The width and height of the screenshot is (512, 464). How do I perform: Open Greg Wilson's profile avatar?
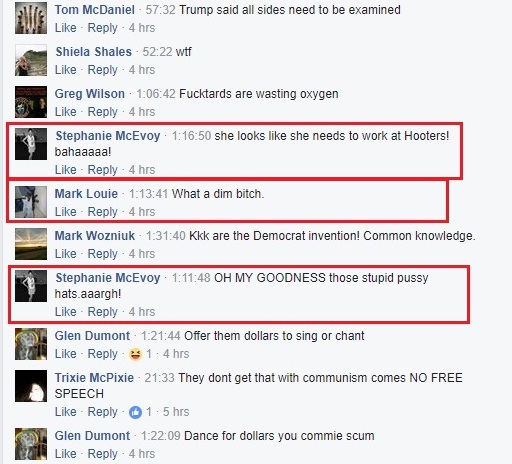click(x=31, y=102)
